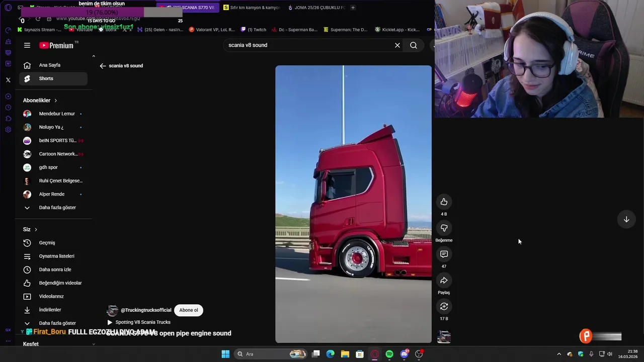
Task: Like the Scania Shorts video
Action: [444, 202]
